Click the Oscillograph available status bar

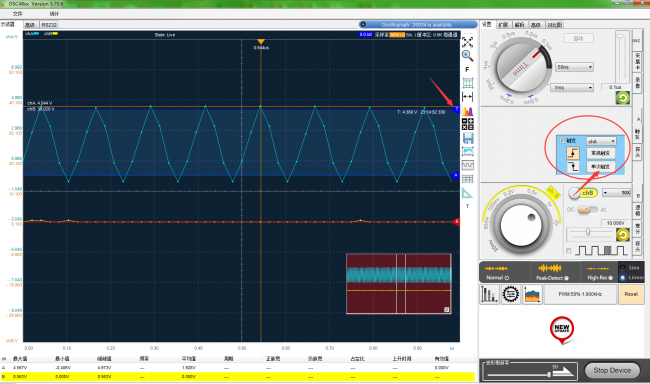(418, 25)
